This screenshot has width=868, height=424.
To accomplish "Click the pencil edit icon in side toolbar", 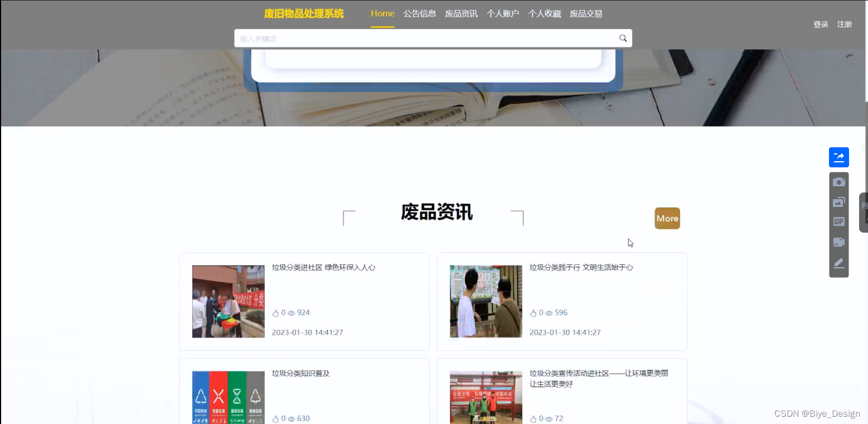I will click(x=838, y=263).
